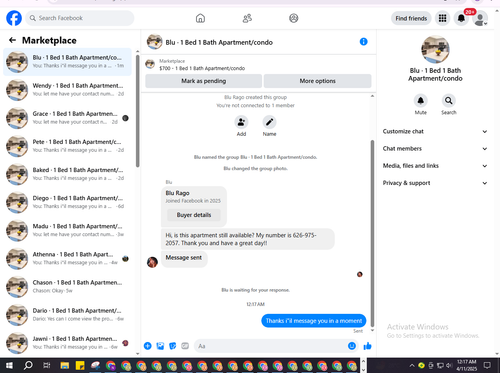This screenshot has width=500, height=373.
Task: Click the sender's avatar next to Message sent
Action: pos(152,262)
